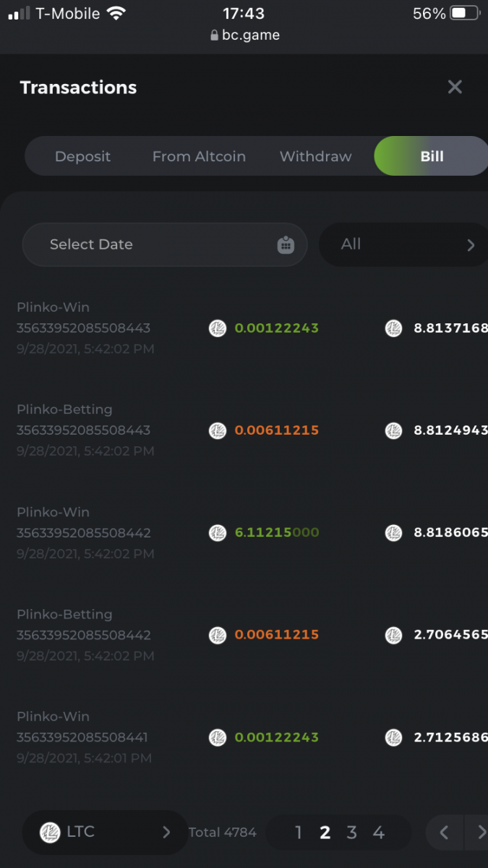
Task: Click Litecoin icon beside balance 2.7064565
Action: (393, 635)
